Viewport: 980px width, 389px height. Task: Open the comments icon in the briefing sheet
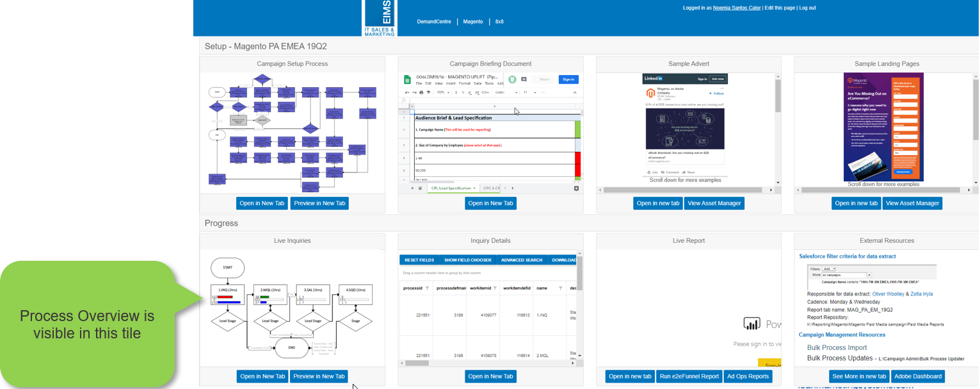coord(524,79)
